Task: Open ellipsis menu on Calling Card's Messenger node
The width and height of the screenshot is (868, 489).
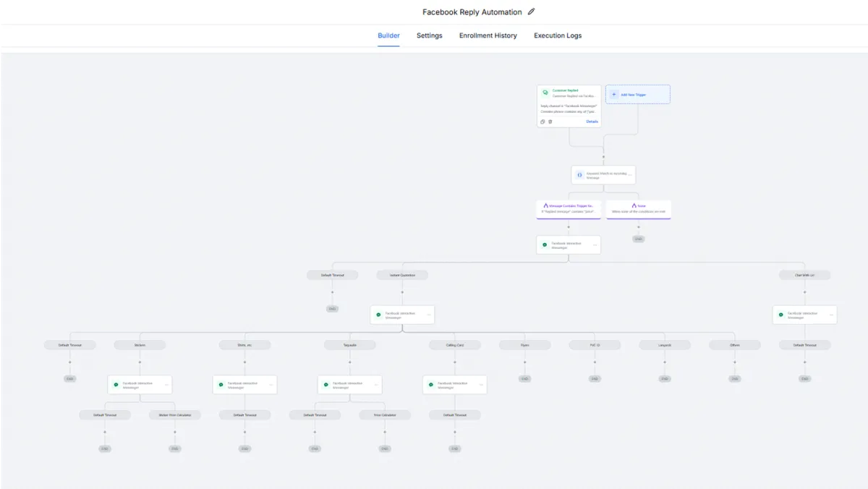Action: coord(481,385)
